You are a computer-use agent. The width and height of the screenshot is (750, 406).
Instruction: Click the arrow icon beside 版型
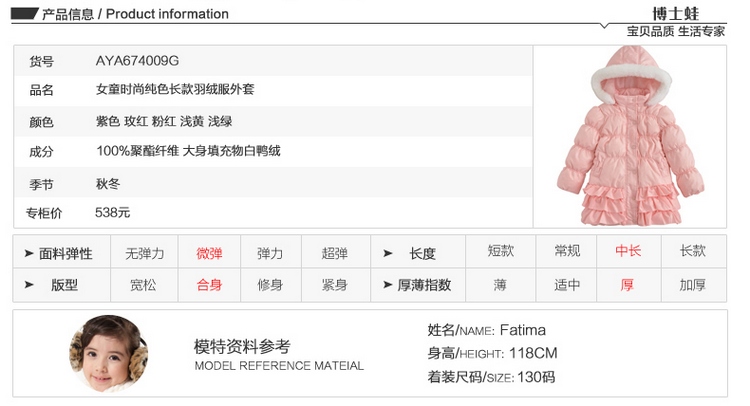pos(29,285)
